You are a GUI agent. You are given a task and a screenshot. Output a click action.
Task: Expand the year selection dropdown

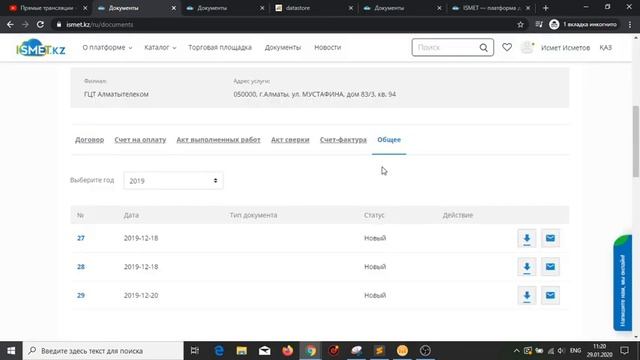pos(173,181)
